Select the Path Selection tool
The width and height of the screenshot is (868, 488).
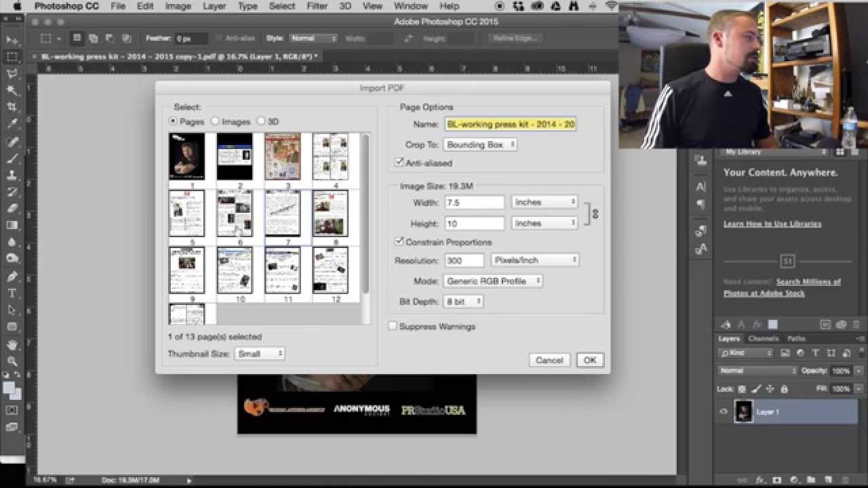pos(12,310)
